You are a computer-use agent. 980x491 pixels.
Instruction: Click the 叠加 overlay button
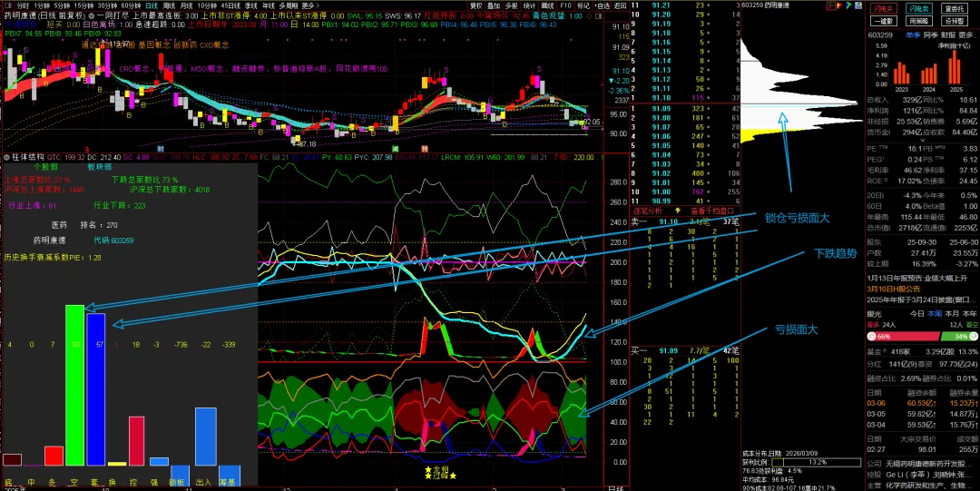point(494,5)
